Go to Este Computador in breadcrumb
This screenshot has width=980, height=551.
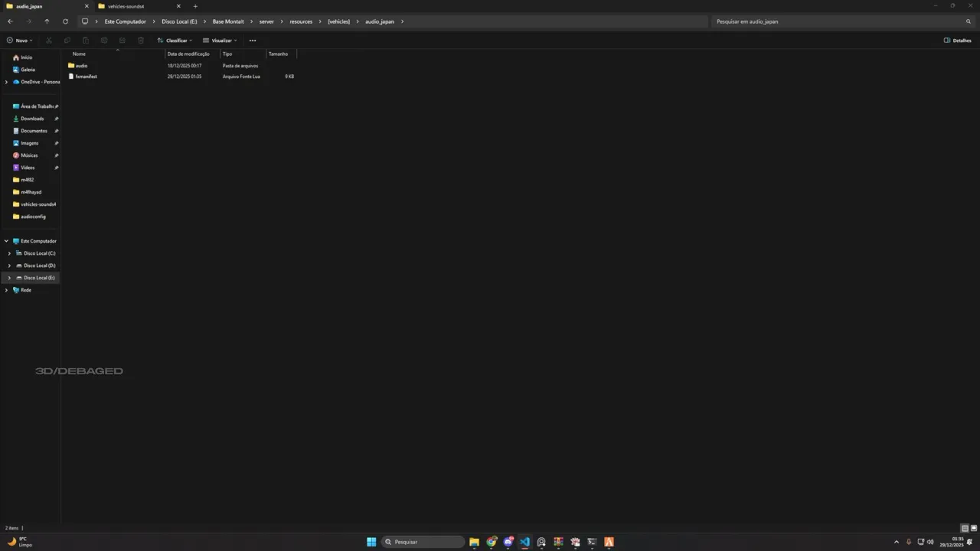126,21
